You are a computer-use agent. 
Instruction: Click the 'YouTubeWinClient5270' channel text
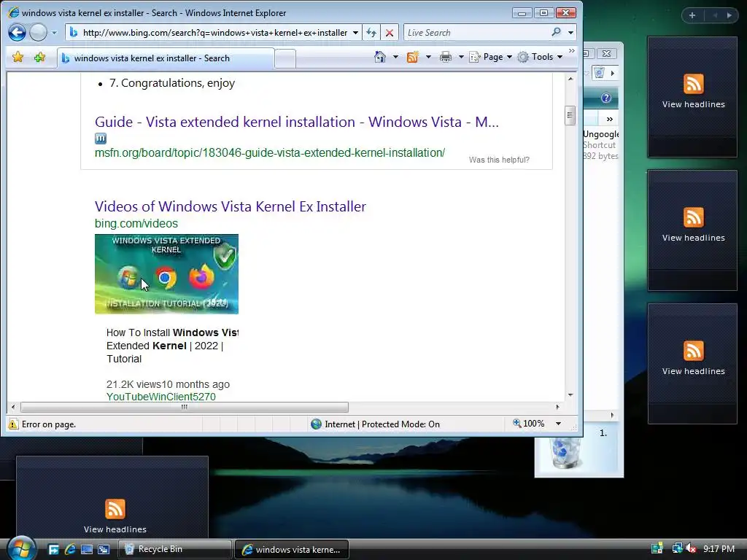(x=161, y=397)
